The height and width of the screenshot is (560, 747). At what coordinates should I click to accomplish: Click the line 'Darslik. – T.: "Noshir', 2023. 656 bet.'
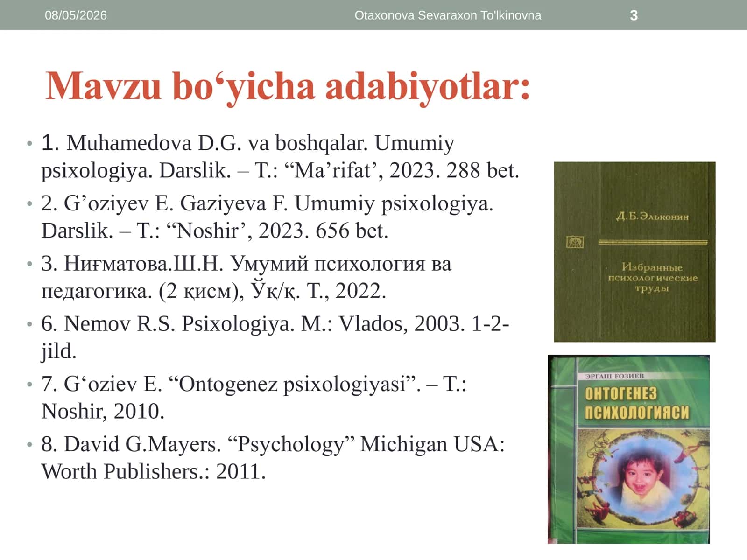[215, 231]
